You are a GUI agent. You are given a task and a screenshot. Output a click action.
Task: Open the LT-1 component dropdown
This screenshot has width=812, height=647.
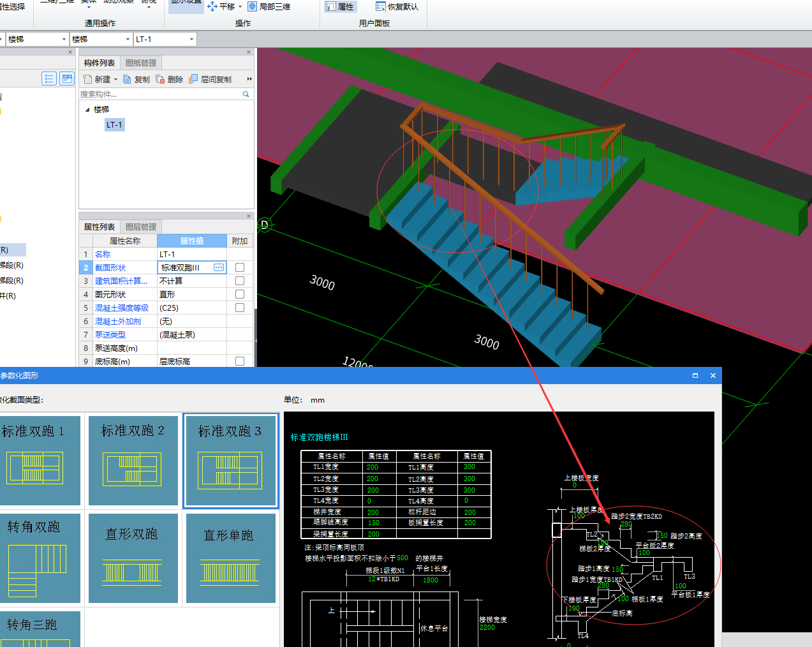click(191, 40)
